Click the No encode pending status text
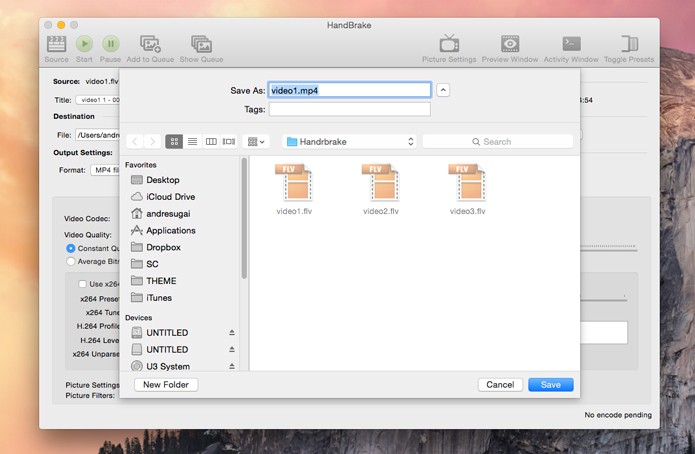695x454 pixels. [618, 415]
